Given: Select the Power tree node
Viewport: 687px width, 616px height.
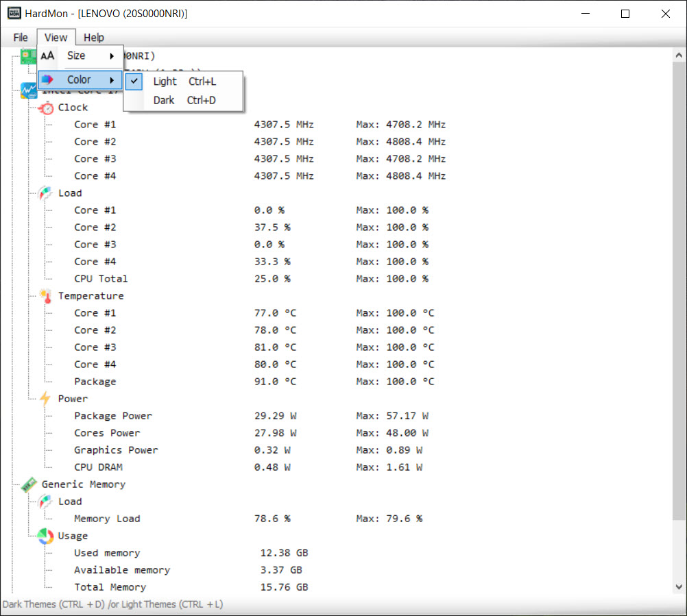Looking at the screenshot, I should [x=73, y=399].
